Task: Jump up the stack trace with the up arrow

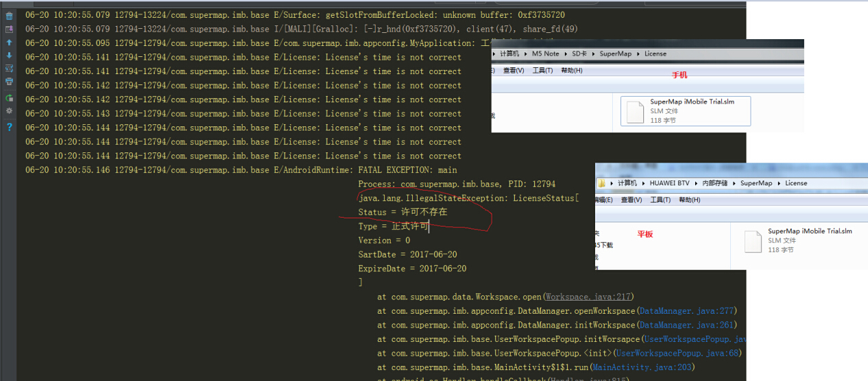Action: 9,42
